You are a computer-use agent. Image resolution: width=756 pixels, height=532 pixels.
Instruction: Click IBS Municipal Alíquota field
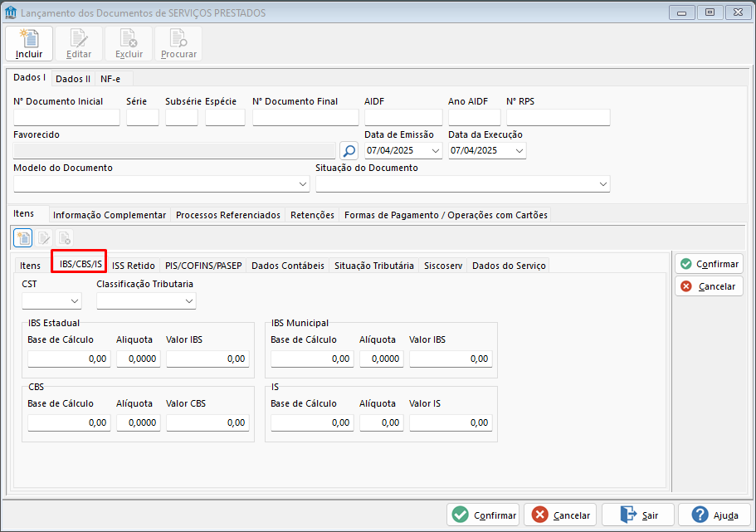382,359
